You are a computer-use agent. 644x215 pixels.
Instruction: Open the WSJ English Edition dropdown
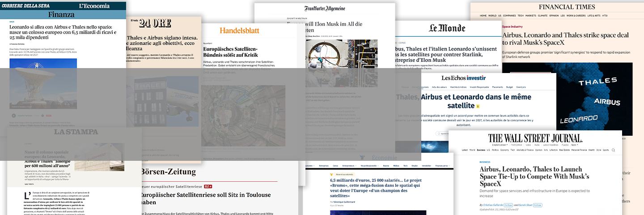click(501, 145)
